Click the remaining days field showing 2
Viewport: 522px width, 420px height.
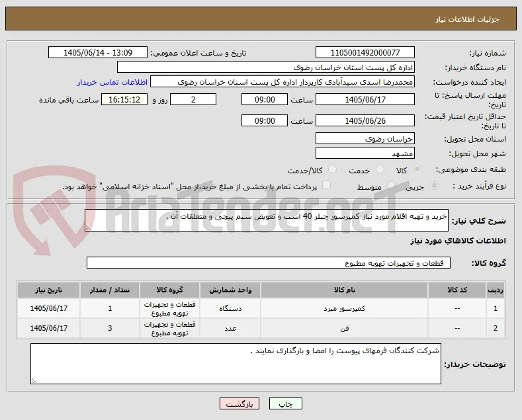(193, 99)
